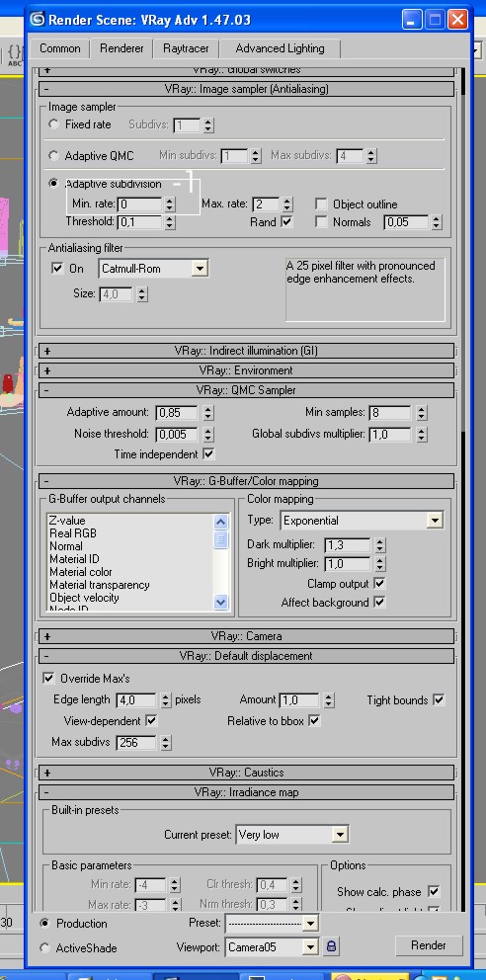The image size is (486, 980).
Task: Select the Fixed rate image sampler
Action: tap(55, 124)
